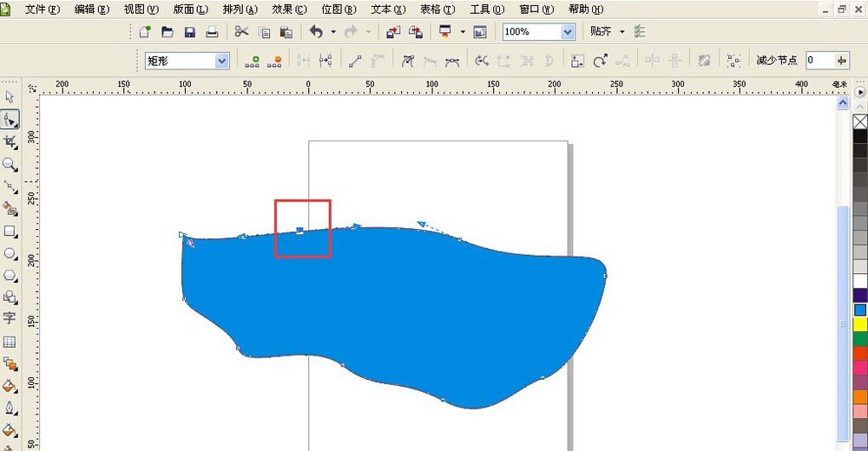Click the New document icon
The width and height of the screenshot is (868, 451).
click(145, 31)
